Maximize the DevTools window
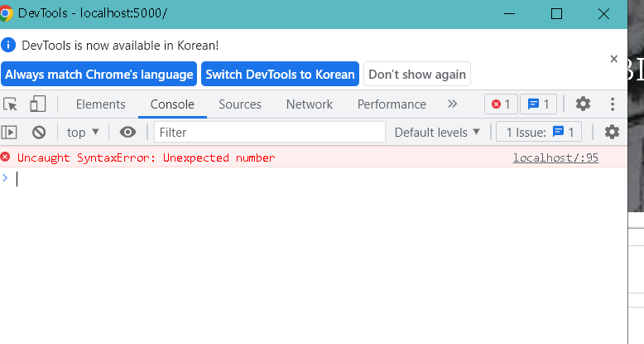The width and height of the screenshot is (644, 344). 556,13
